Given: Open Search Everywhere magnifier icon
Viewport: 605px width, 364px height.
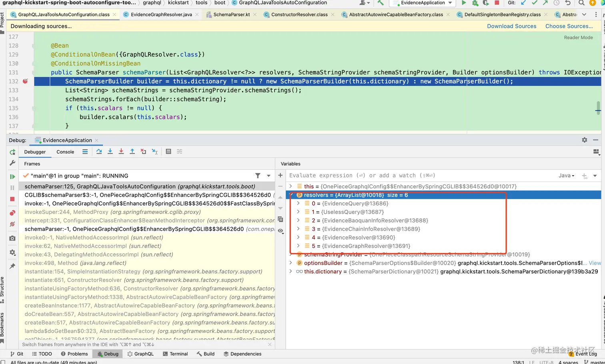Looking at the screenshot, I should (581, 3).
